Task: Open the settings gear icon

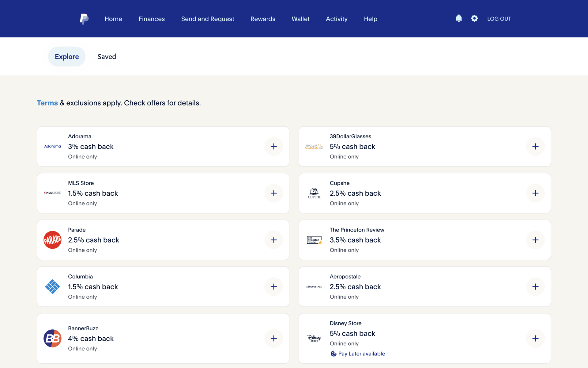Action: [474, 18]
